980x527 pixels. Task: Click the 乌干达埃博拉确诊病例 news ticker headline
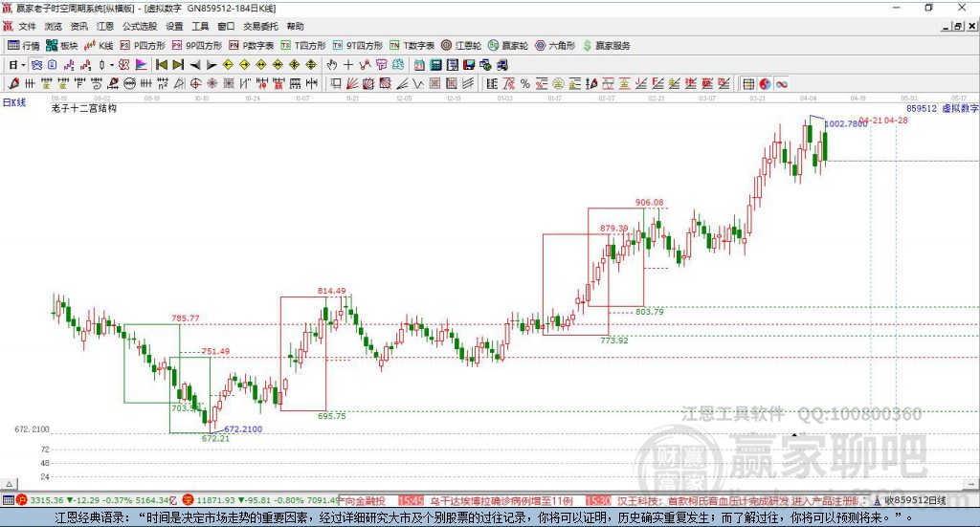coord(501,501)
